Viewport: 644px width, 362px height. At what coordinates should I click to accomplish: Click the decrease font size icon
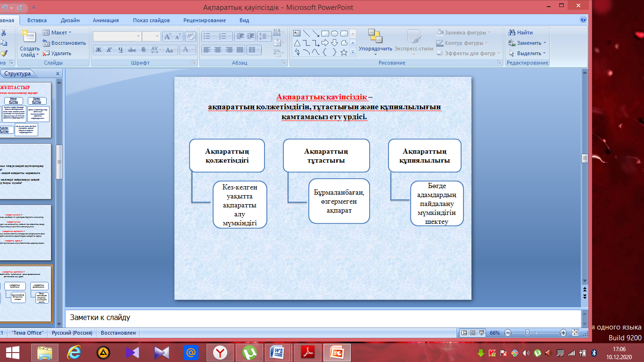click(x=178, y=36)
